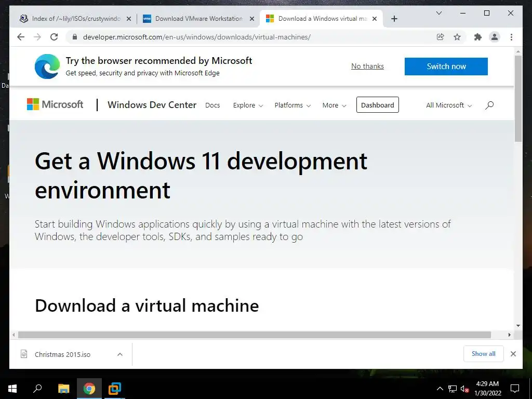The width and height of the screenshot is (532, 399).
Task: Click the scroll left arrow
Action: pos(13,335)
